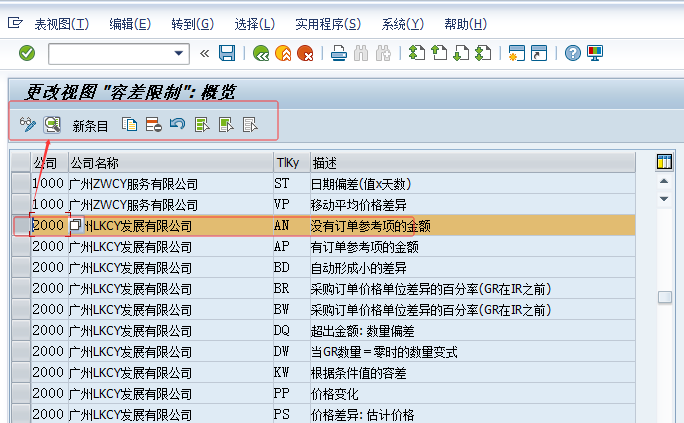The height and width of the screenshot is (423, 684).
Task: Click the green checkmark Enter icon
Action: pyautogui.click(x=27, y=53)
